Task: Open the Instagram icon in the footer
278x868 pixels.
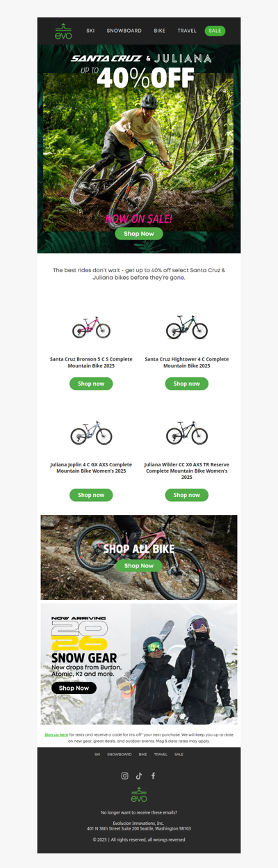Action: (x=124, y=775)
